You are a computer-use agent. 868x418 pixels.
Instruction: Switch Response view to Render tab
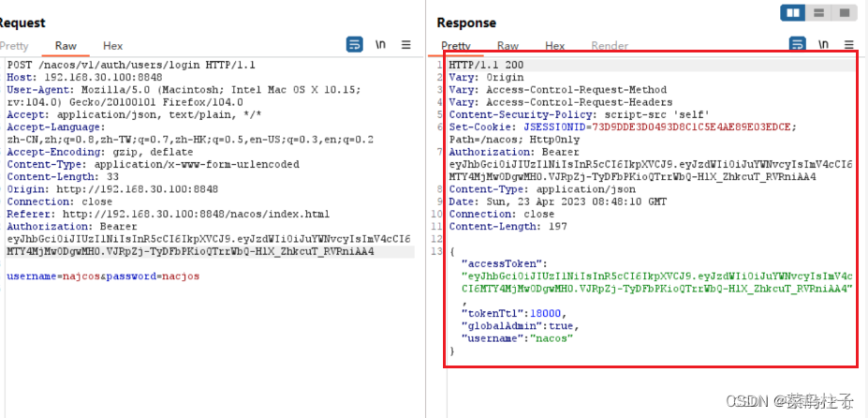point(610,46)
